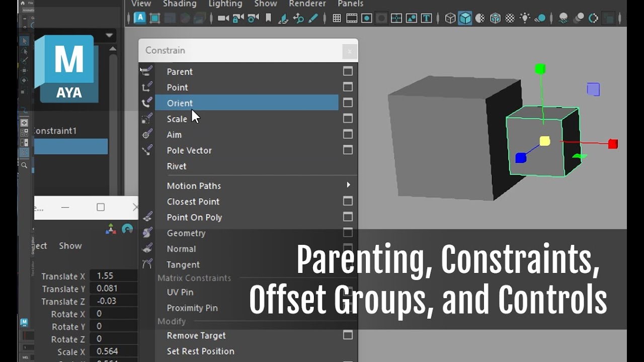The width and height of the screenshot is (644, 362).
Task: Toggle the film gate icon
Action: [x=352, y=19]
